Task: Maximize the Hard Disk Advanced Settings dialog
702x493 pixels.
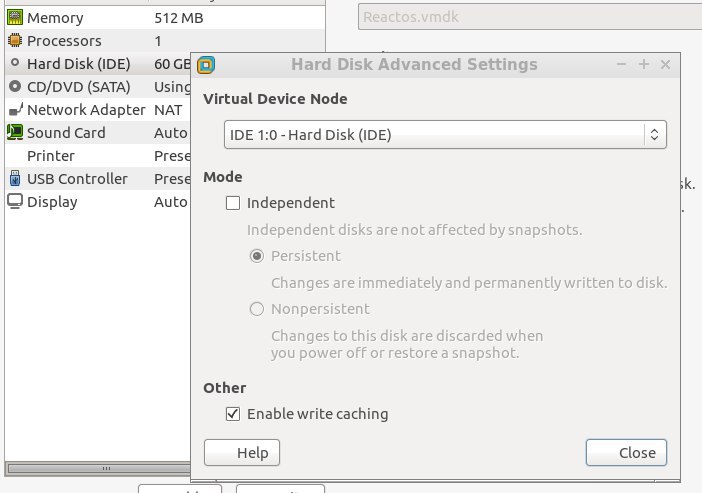Action: pyautogui.click(x=643, y=65)
